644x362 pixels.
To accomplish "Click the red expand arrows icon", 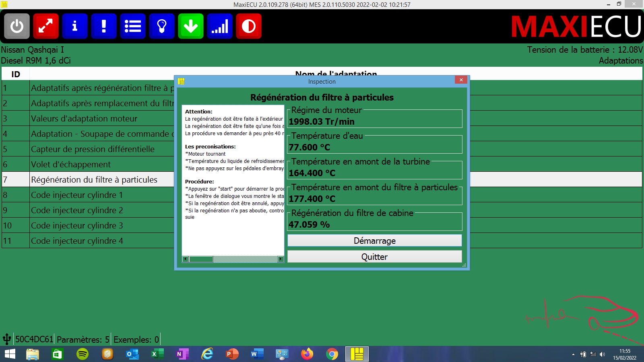I will pyautogui.click(x=46, y=26).
